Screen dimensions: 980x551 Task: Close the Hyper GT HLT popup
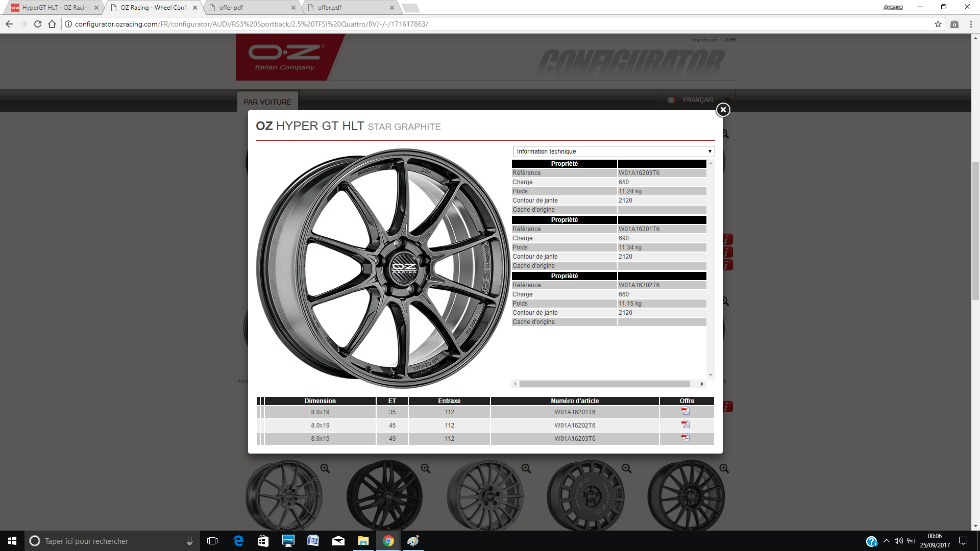[x=723, y=110]
